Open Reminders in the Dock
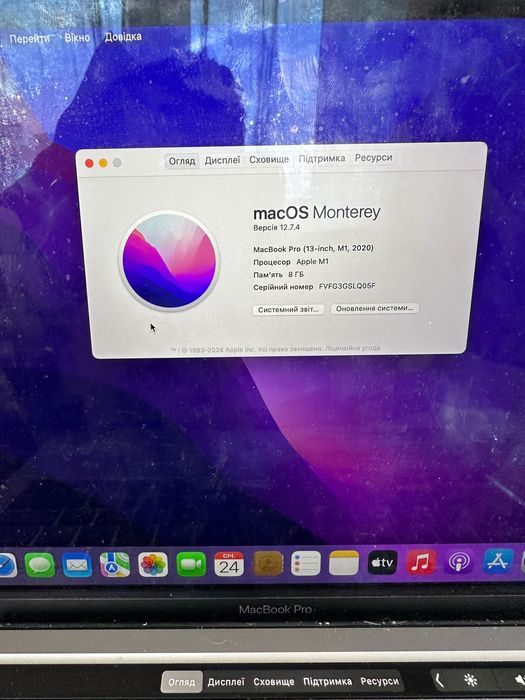 [306, 563]
